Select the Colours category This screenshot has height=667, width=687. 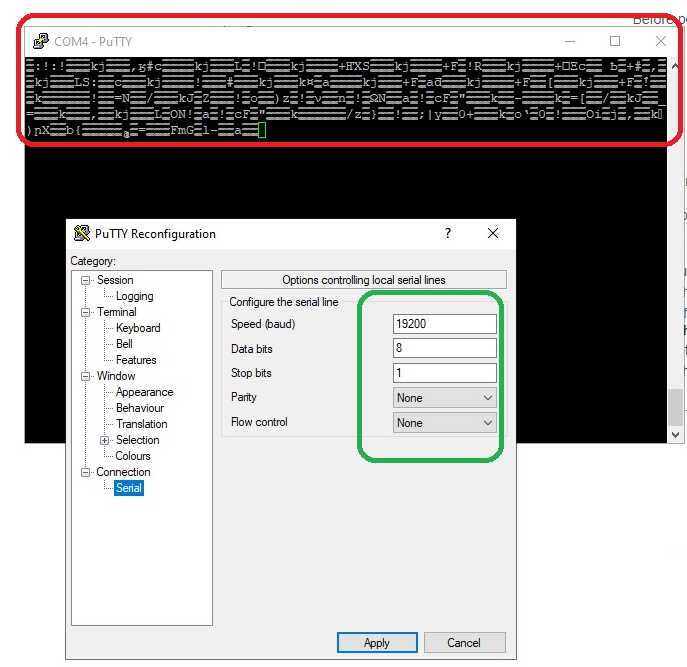(x=133, y=456)
